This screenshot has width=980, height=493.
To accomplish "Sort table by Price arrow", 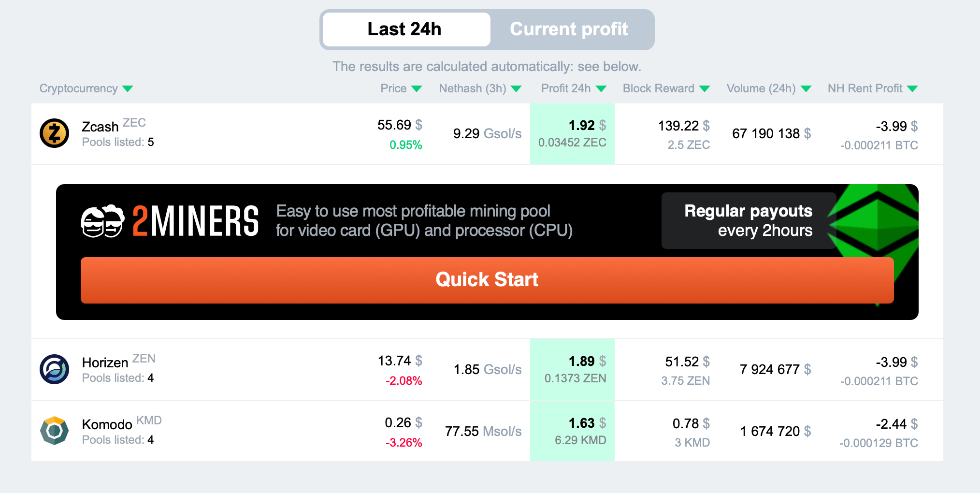I will click(x=417, y=89).
